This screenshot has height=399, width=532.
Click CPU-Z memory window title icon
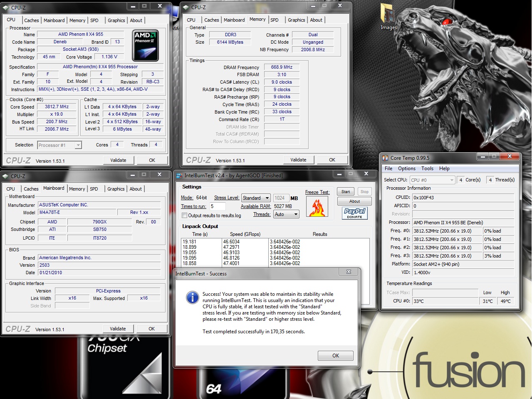click(186, 7)
